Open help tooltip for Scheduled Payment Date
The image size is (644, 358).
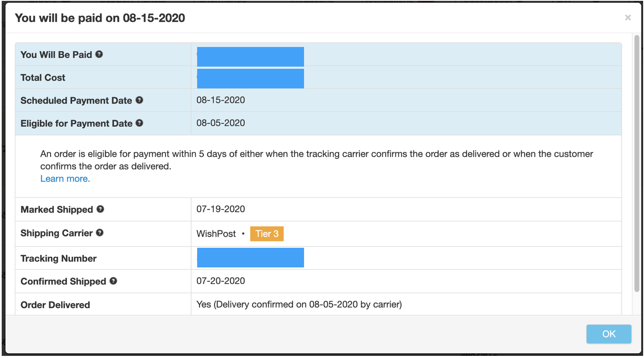pos(139,100)
